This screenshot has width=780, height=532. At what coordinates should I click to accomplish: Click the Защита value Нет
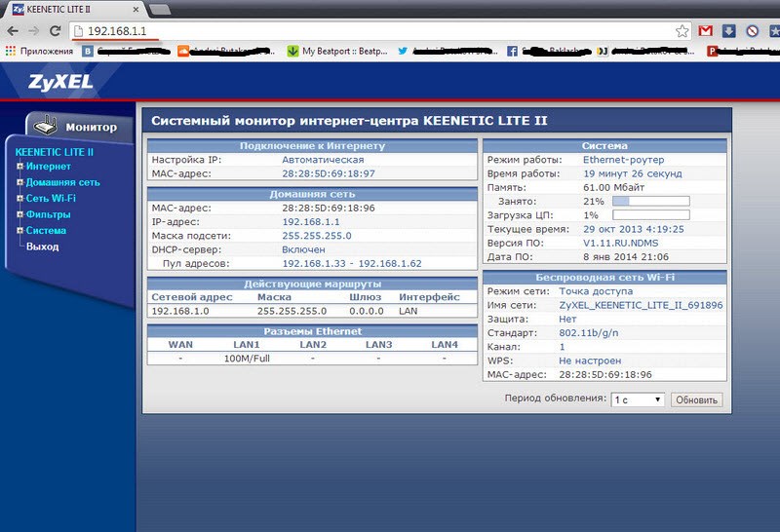pyautogui.click(x=567, y=320)
